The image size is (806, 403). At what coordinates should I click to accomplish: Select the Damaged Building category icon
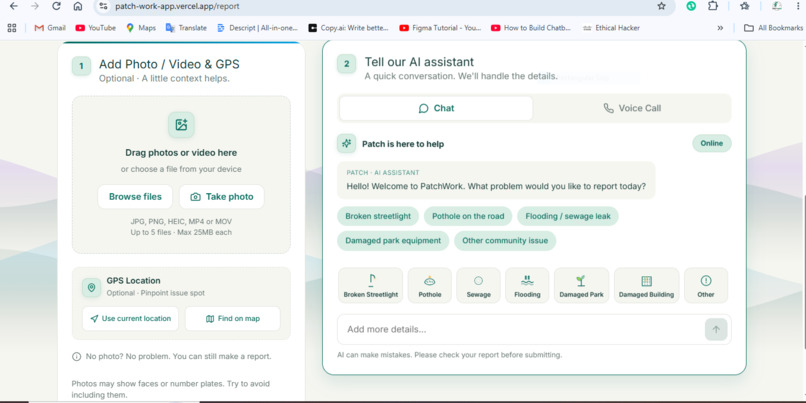click(646, 285)
